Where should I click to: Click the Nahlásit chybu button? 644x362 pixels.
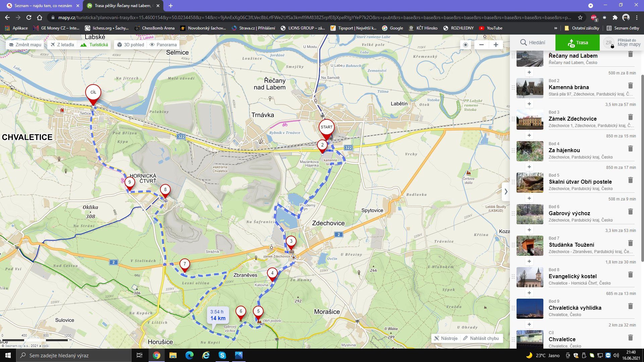click(481, 338)
